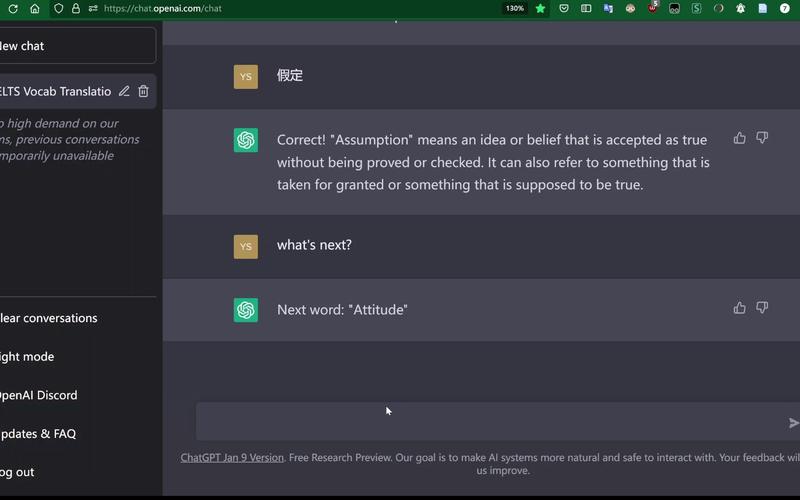
Task: Delete conversation using the trash icon
Action: pyautogui.click(x=143, y=91)
